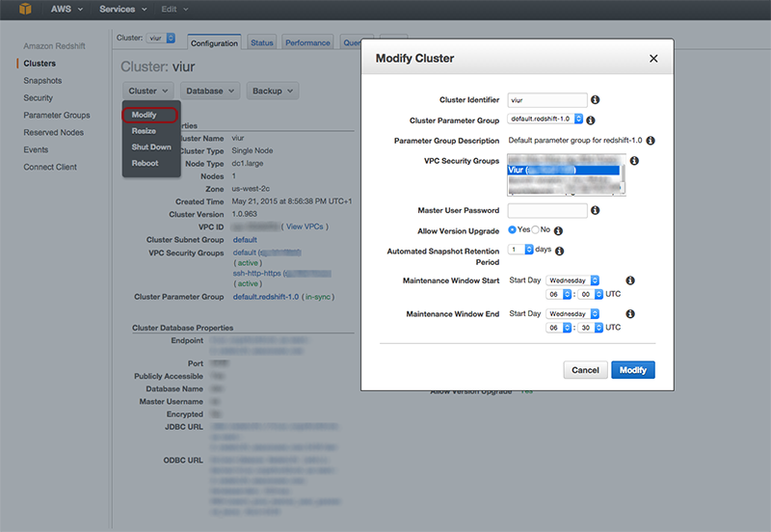This screenshot has height=532, width=771.
Task: Switch to the Configuration tab
Action: tap(214, 42)
